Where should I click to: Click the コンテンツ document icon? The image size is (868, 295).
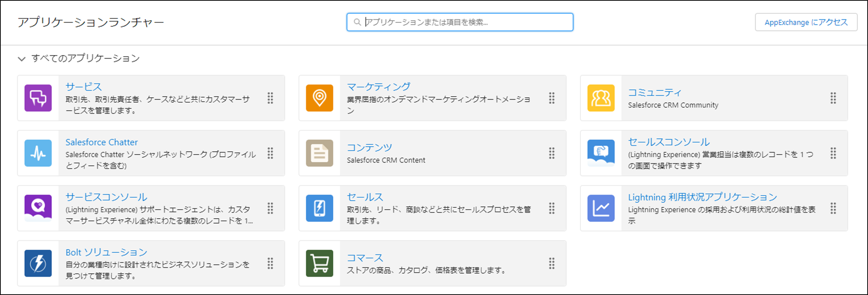(x=319, y=153)
